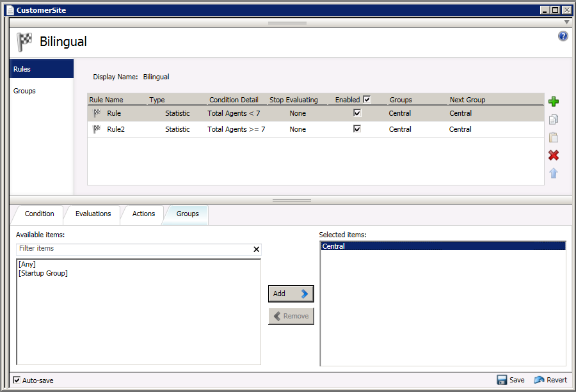The height and width of the screenshot is (392, 576).
Task: Toggle the Enabled header checkbox
Action: point(367,99)
